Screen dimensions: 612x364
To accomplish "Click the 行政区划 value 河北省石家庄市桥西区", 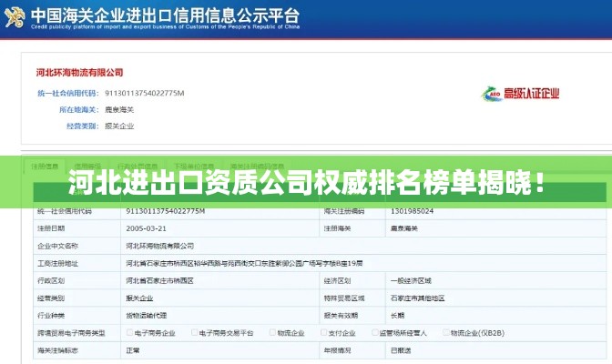I will (159, 280).
